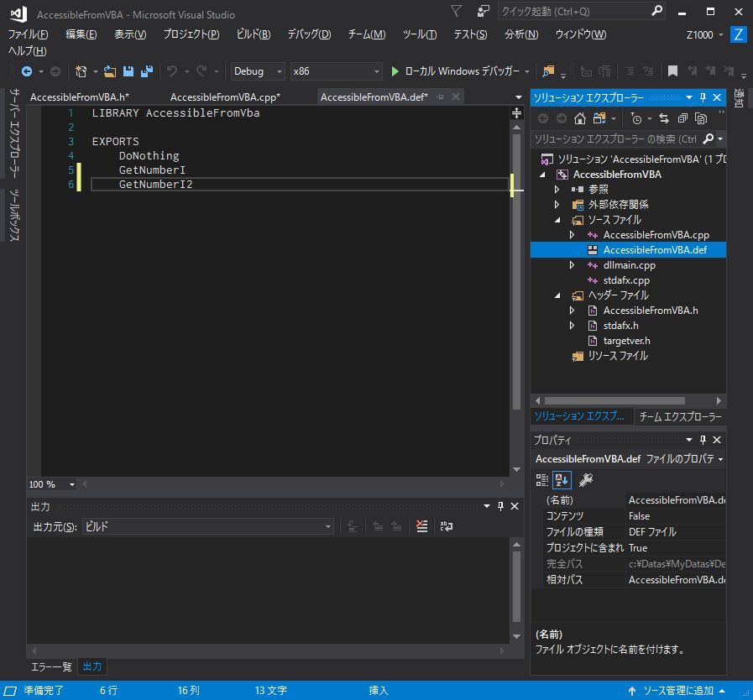Pin the Output panel

[500, 506]
